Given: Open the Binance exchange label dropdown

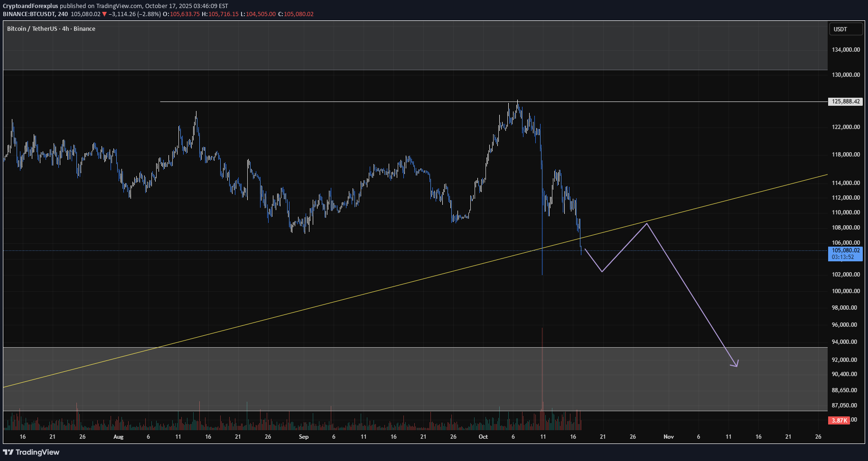Looking at the screenshot, I should pyautogui.click(x=84, y=28).
